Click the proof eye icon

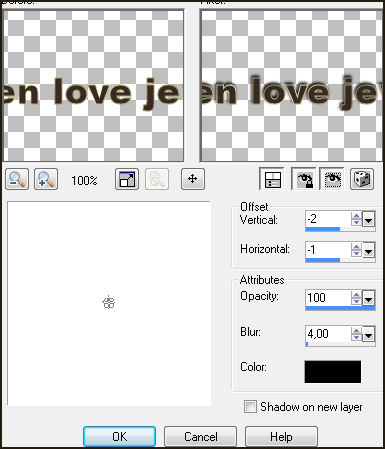tap(332, 179)
